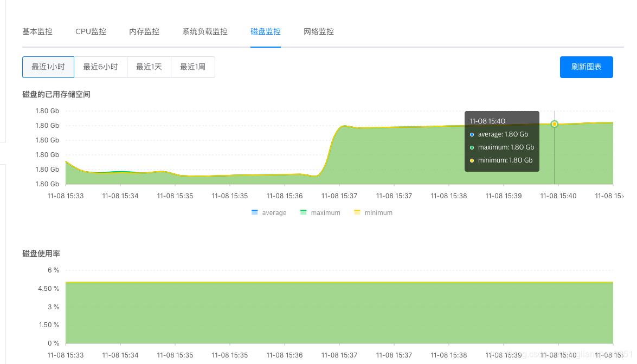637x364 pixels.
Task: Select the 系统负载监控 tab
Action: [205, 31]
